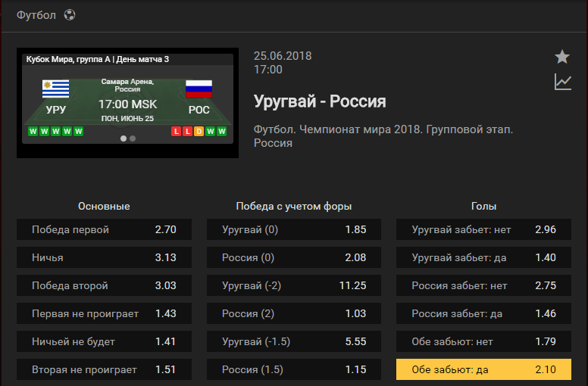
Task: Pick Россия забьет: да at 1.46
Action: click(483, 313)
